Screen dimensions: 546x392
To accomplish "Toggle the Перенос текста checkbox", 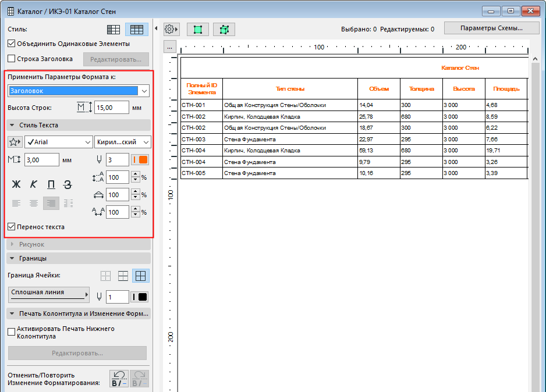I will [12, 227].
